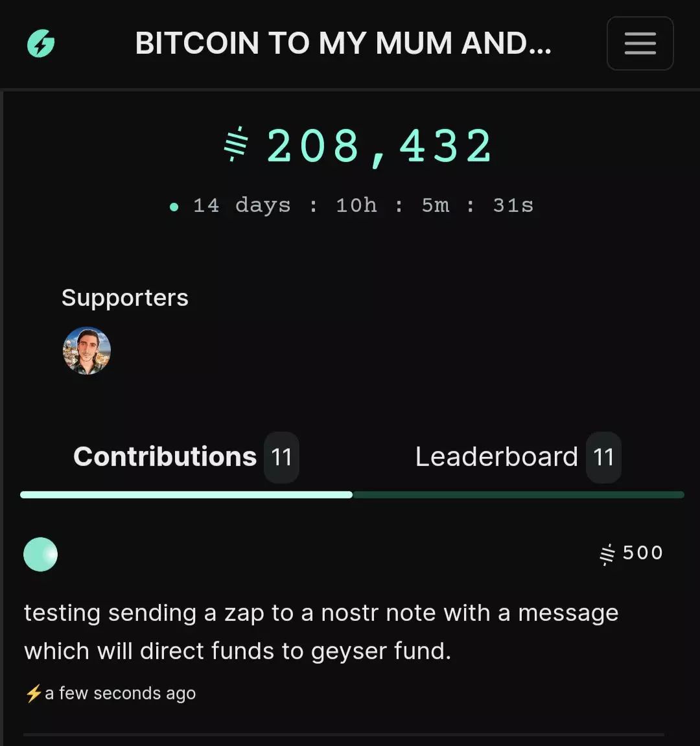Click the Geyser lightning bolt logo
This screenshot has height=746, width=700.
(41, 44)
